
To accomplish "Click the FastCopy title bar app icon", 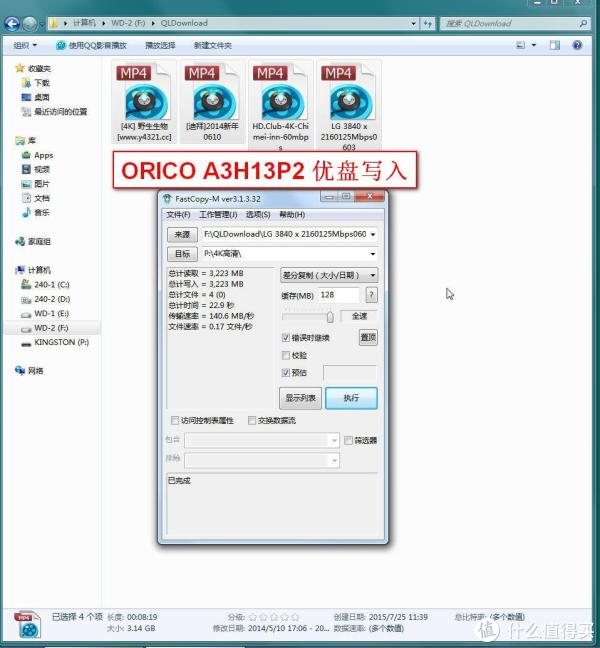I will [167, 199].
